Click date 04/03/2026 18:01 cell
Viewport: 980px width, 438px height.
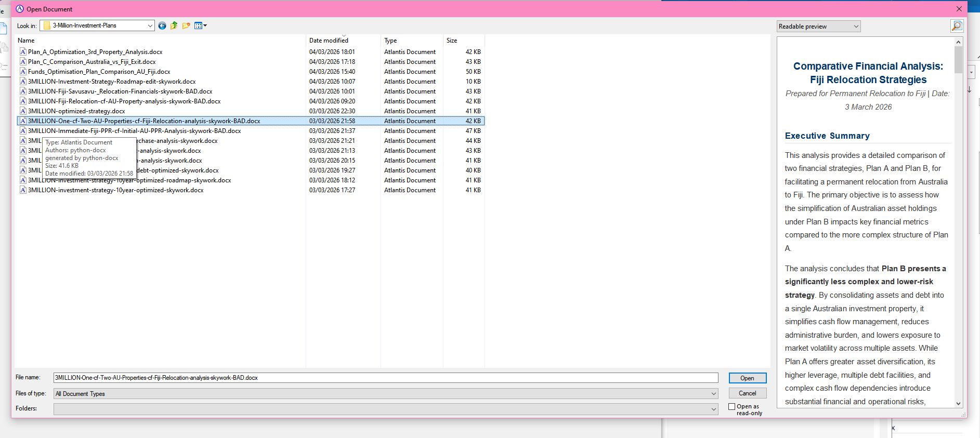tap(332, 52)
